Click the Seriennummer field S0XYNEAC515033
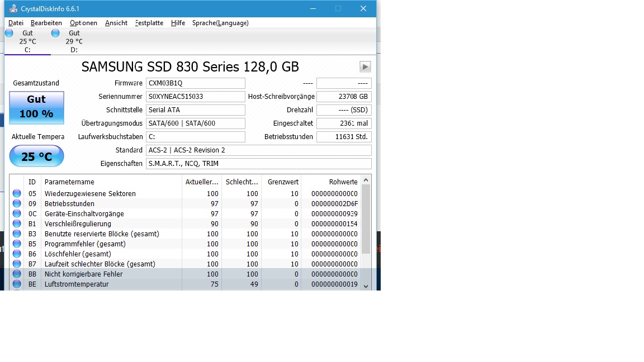The height and width of the screenshot is (362, 644). (196, 97)
